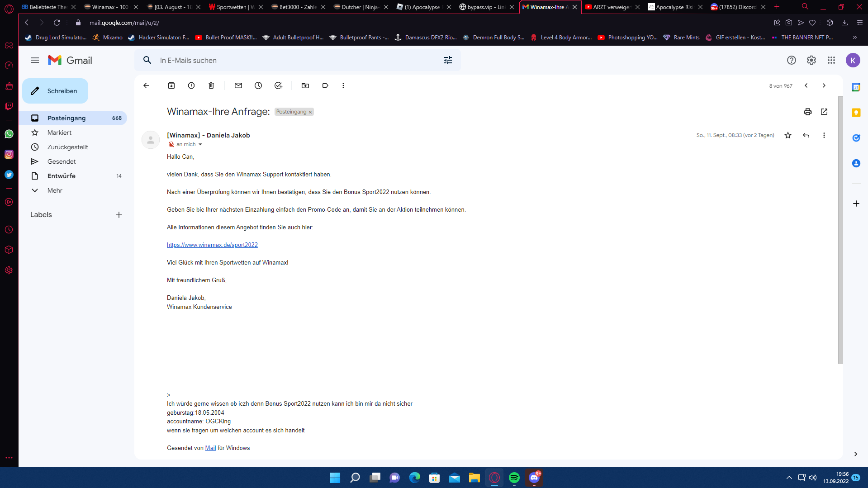Delete the email with the trash icon
The height and width of the screenshot is (488, 868).
coord(211,85)
